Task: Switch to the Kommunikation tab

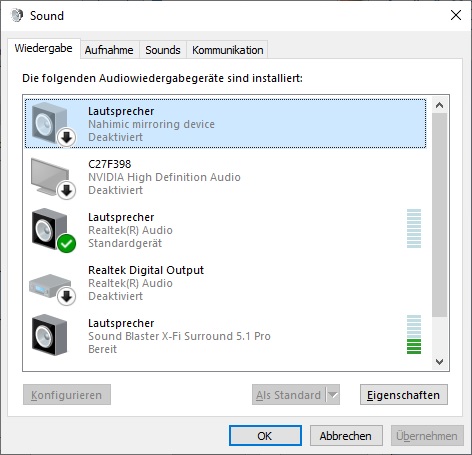Action: [227, 50]
